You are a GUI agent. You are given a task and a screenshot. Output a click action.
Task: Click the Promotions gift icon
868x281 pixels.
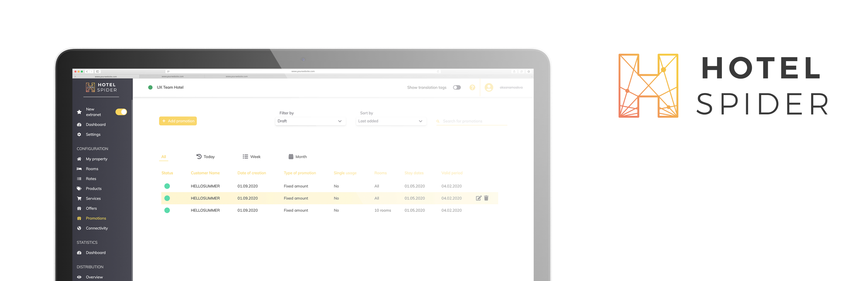pos(79,218)
